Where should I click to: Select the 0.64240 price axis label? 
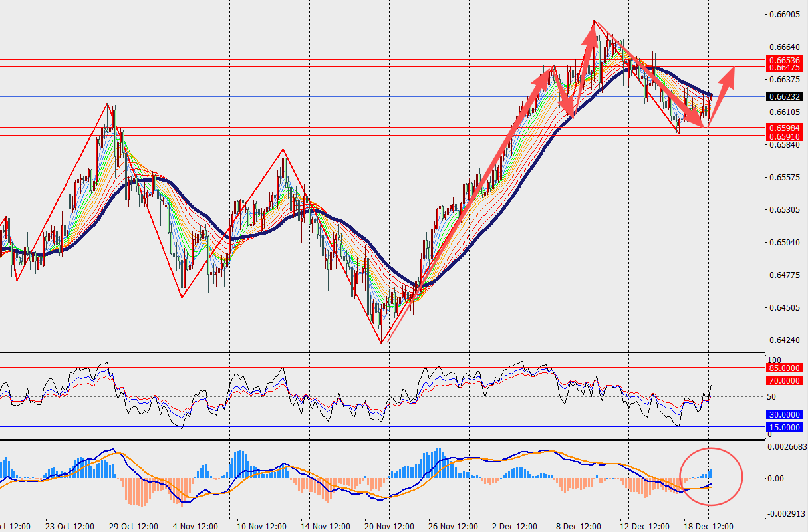click(x=784, y=340)
